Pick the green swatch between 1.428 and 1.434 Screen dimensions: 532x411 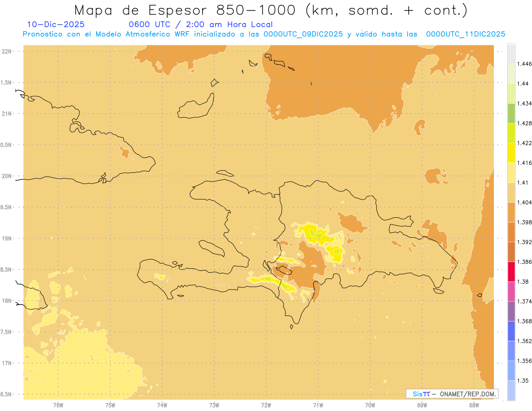pos(511,113)
